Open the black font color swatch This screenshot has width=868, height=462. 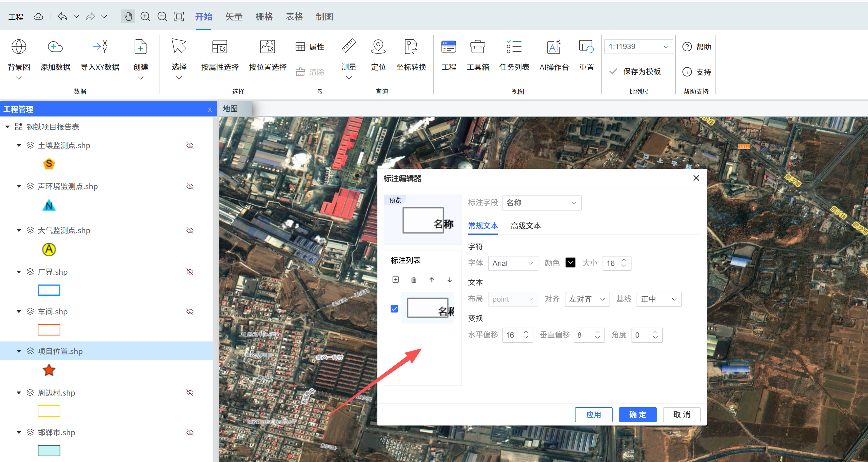pos(570,263)
